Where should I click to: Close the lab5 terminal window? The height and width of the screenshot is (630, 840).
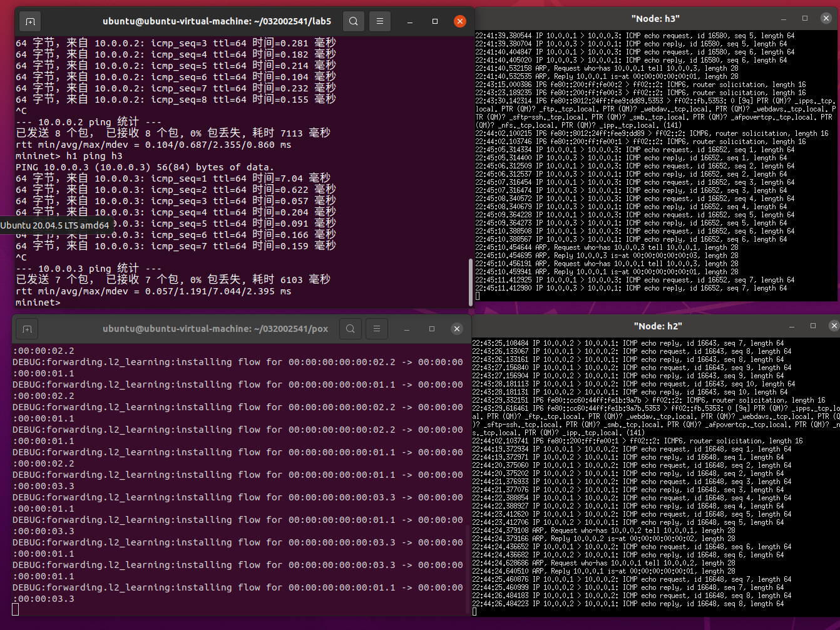[x=460, y=21]
